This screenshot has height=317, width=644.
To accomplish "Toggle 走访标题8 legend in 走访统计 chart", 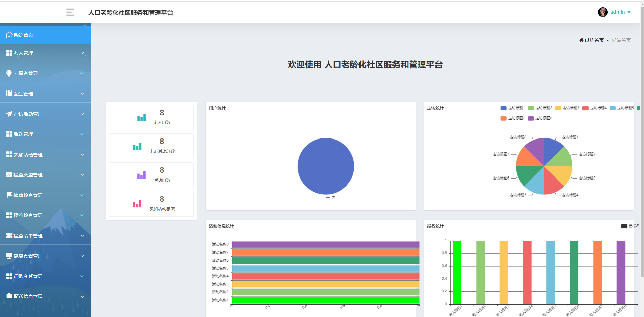I will click(x=540, y=118).
